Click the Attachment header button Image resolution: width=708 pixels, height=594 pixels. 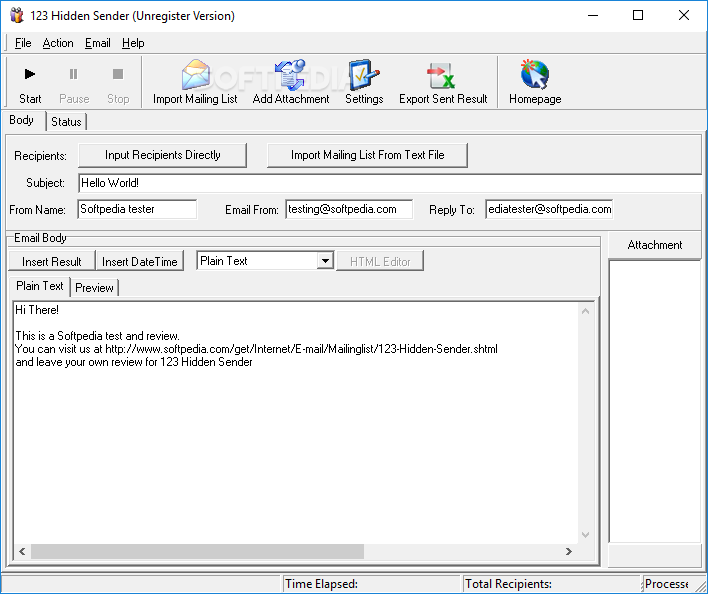654,245
